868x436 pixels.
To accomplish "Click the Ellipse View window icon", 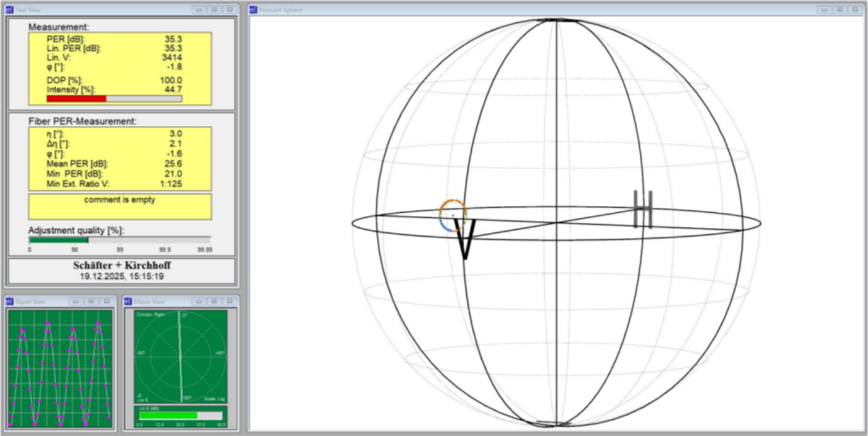I will click(127, 301).
